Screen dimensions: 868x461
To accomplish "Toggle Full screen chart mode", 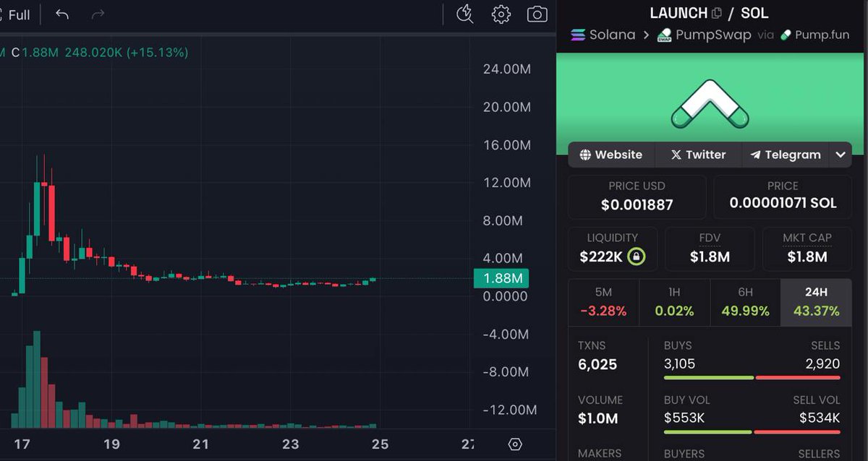I will point(15,14).
